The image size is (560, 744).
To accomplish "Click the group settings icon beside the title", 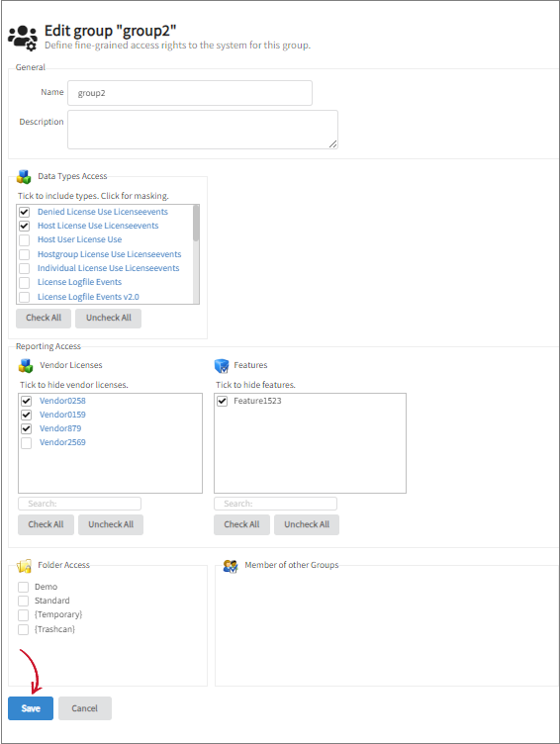I will coord(23,38).
